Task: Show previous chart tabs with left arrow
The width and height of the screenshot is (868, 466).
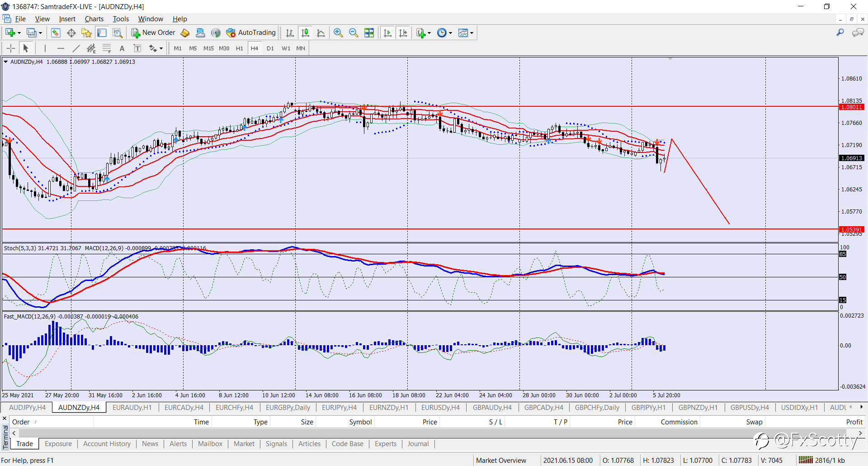Action: click(851, 407)
